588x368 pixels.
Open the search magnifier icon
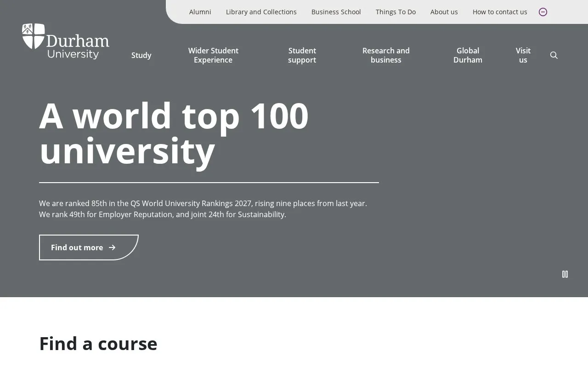pyautogui.click(x=554, y=55)
